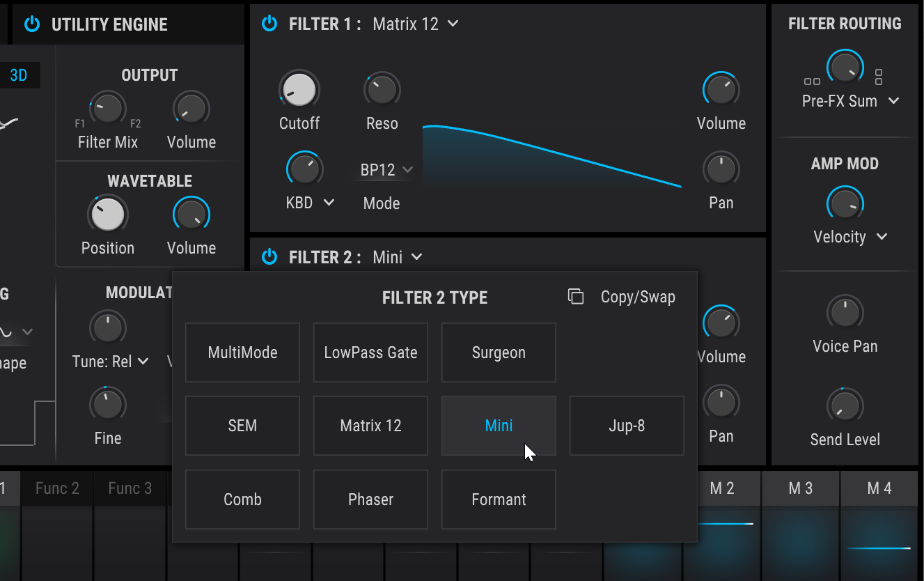Open the Velocity amp mod dropdown
The width and height of the screenshot is (924, 581).
850,237
